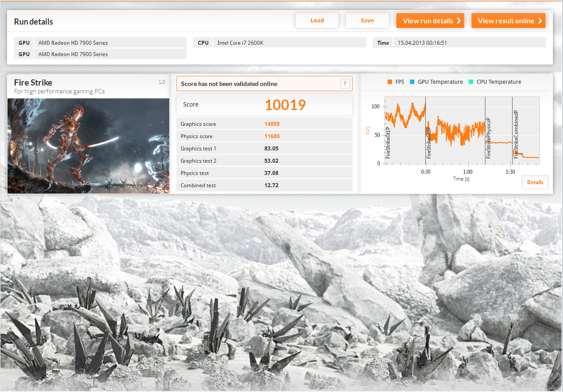Click the CPU Temperature legend label
563x392 pixels.
click(x=499, y=82)
